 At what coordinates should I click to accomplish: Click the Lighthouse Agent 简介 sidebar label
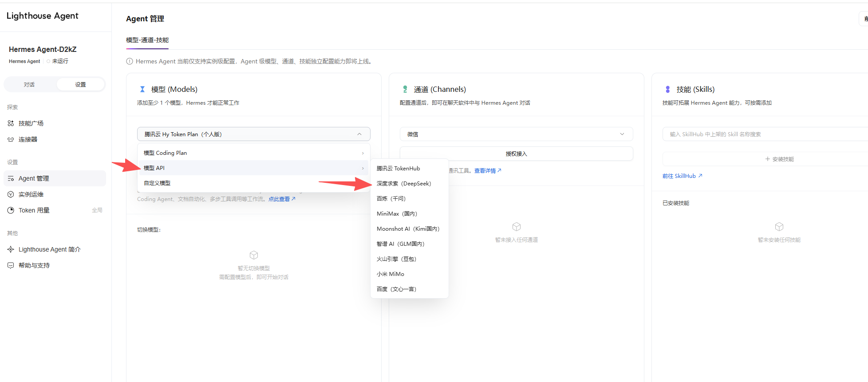50,249
